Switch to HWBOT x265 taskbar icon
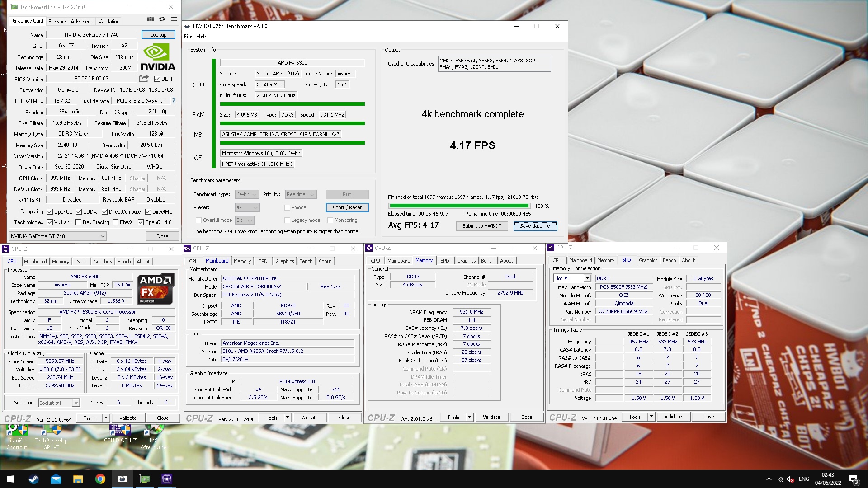Viewport: 868px width, 488px height. click(x=122, y=479)
